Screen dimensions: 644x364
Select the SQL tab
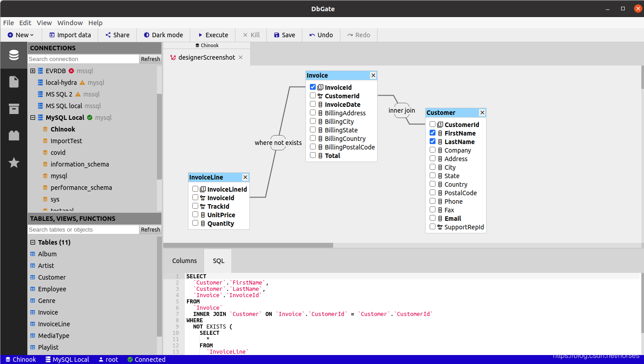click(218, 261)
